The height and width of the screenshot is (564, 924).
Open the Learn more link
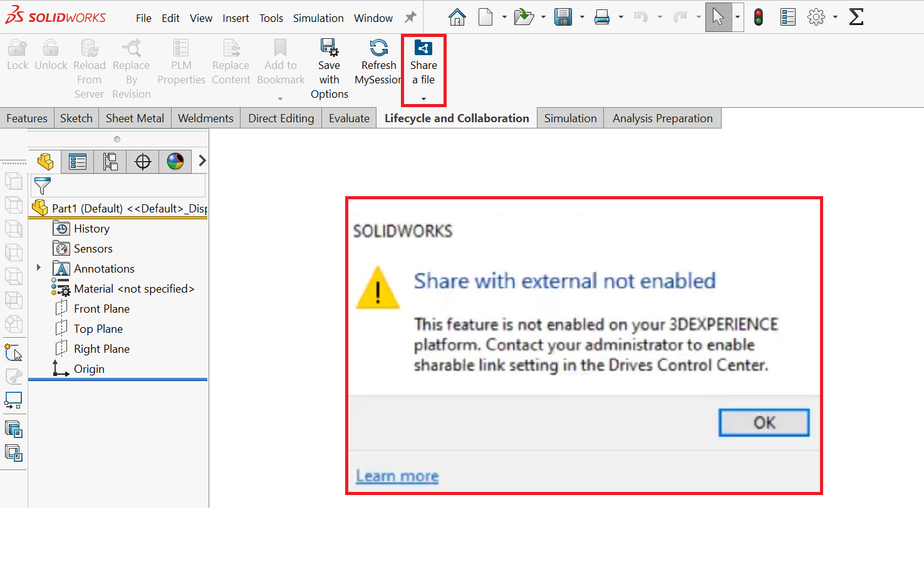click(397, 476)
